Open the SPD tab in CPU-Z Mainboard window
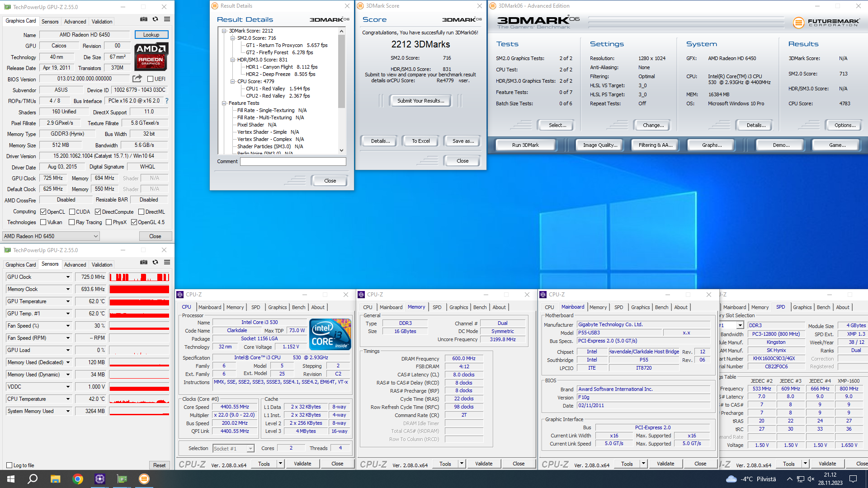Screen dimensions: 868x488 point(619,307)
